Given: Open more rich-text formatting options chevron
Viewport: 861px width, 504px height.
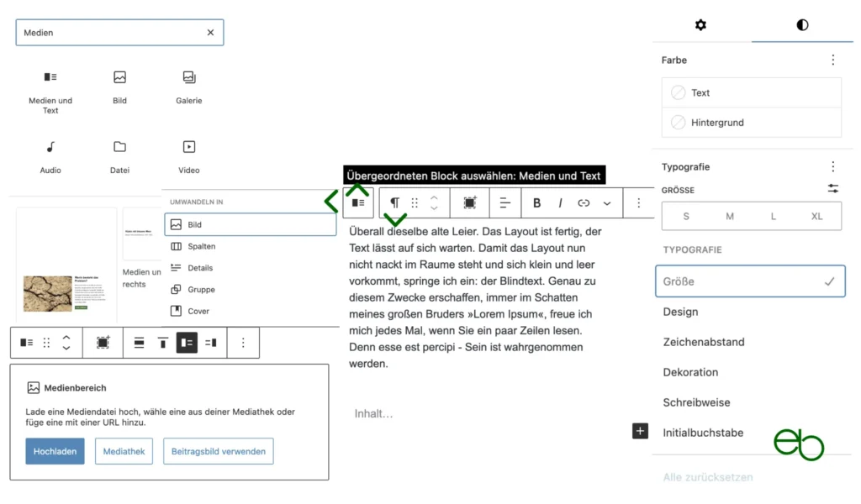Looking at the screenshot, I should coord(607,202).
